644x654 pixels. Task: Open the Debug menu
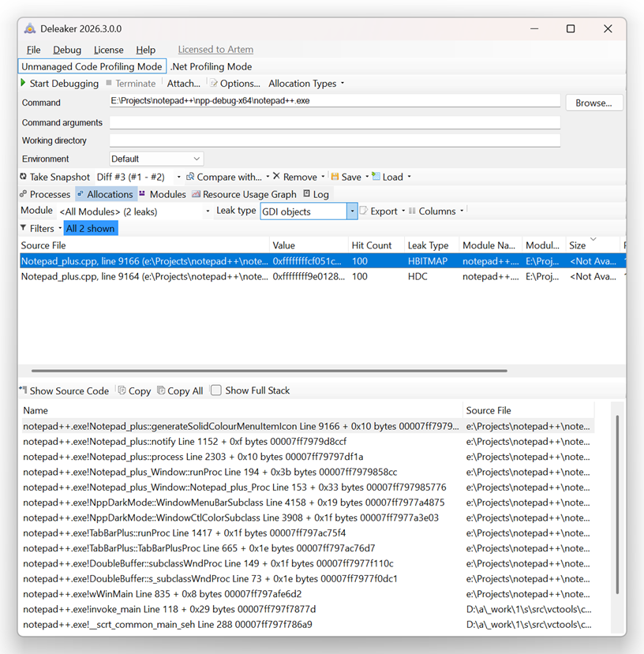67,50
